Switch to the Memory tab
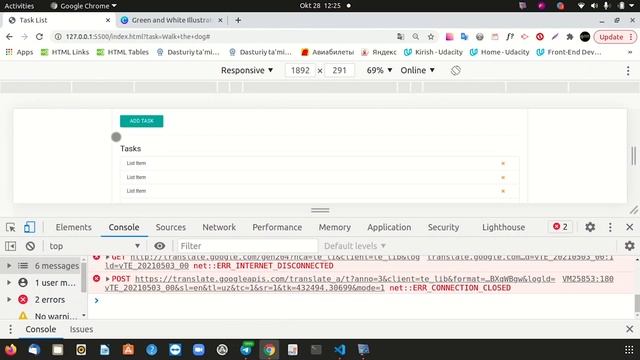 click(335, 227)
